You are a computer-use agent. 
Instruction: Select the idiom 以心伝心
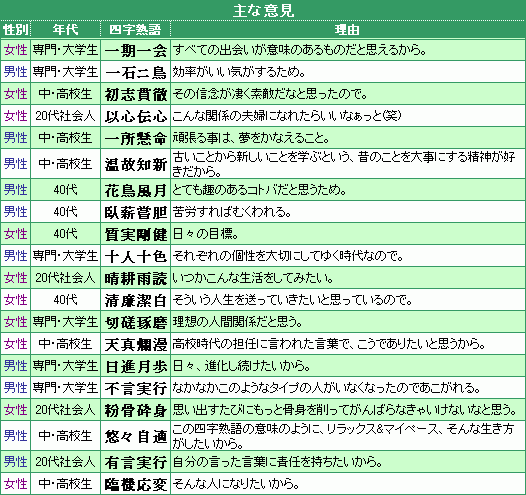(x=136, y=116)
